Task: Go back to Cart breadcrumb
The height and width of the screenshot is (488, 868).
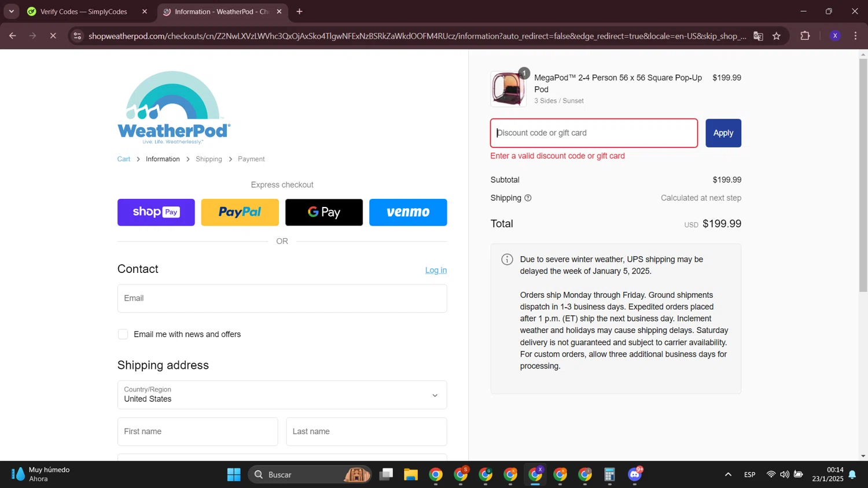Action: (x=124, y=159)
